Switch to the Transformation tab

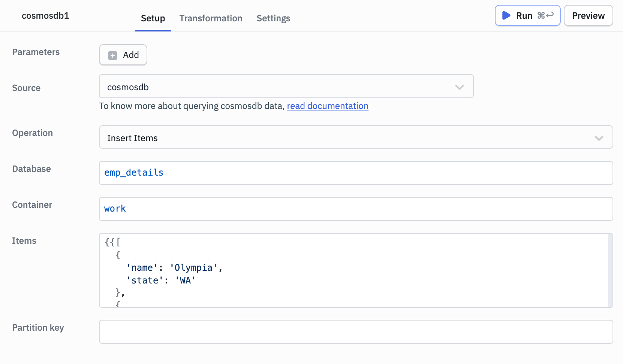click(x=211, y=18)
